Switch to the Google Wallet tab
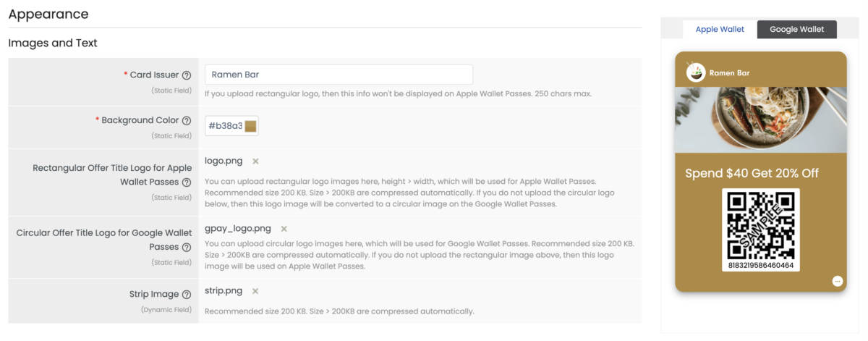 [x=796, y=29]
